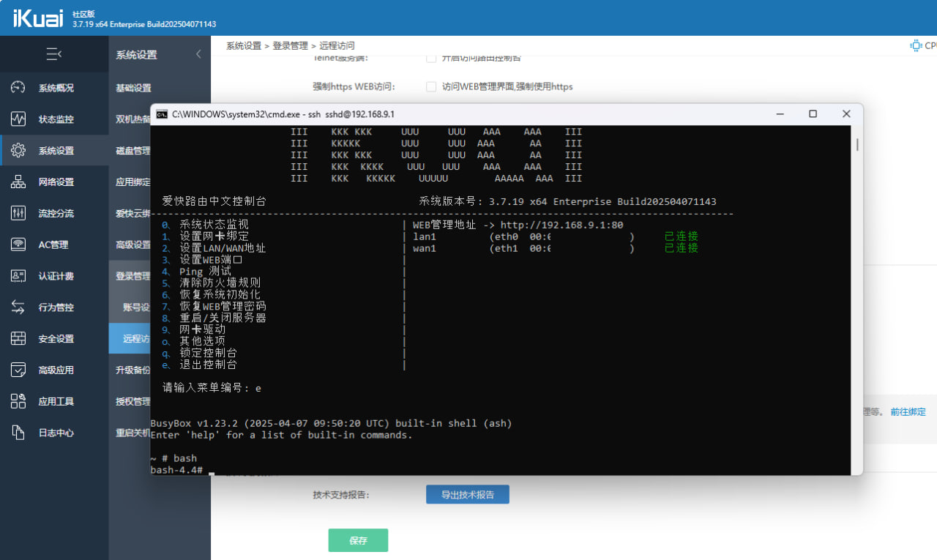Click the 状态监控 monitor icon
This screenshot has height=560, width=937.
18,119
